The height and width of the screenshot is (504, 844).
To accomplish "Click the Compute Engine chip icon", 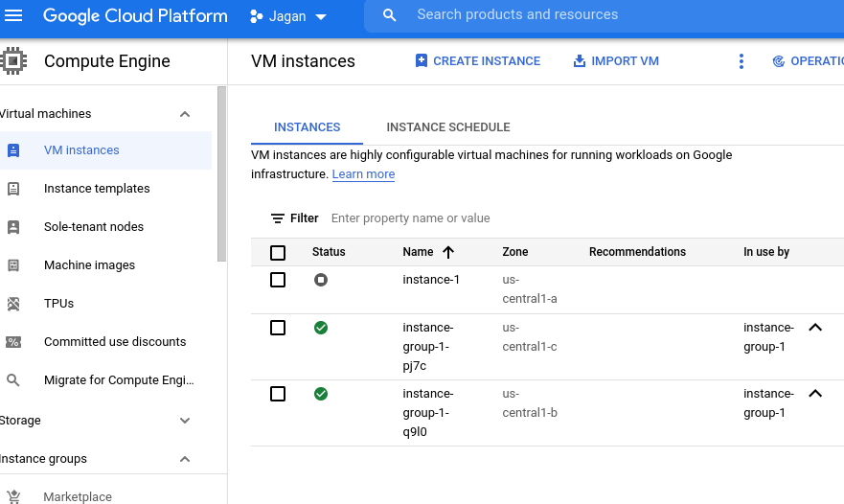I will (12, 61).
